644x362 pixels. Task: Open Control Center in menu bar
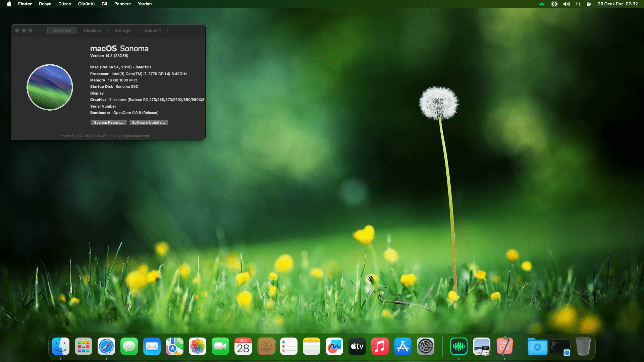[x=589, y=4]
